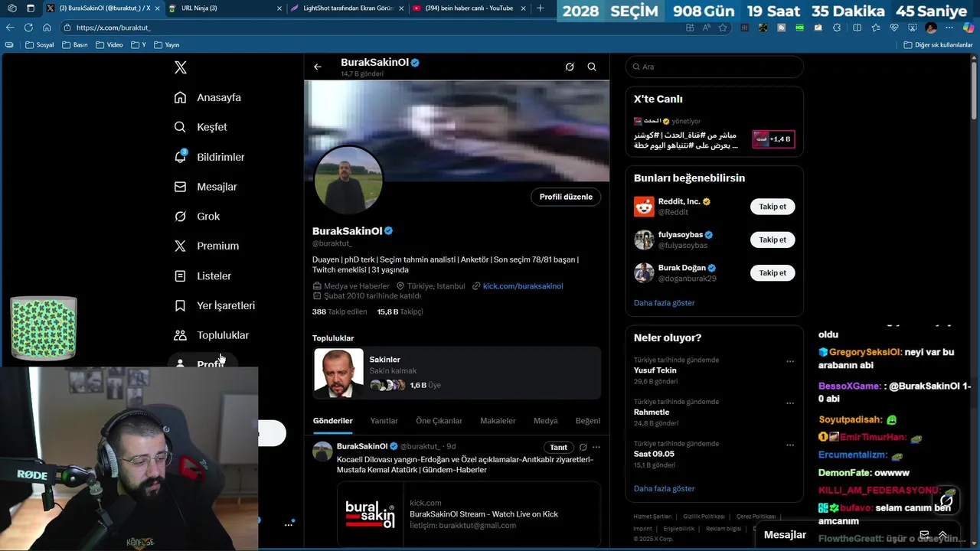Open browser Settings and more menu
Viewport: 980px width, 551px height.
coord(950,28)
